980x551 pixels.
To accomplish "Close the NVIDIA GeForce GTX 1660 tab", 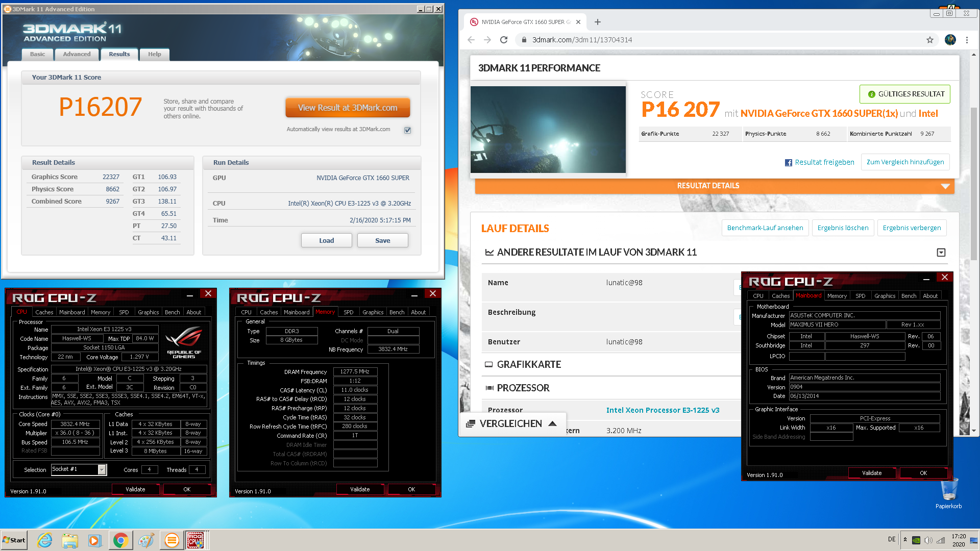I will point(578,22).
